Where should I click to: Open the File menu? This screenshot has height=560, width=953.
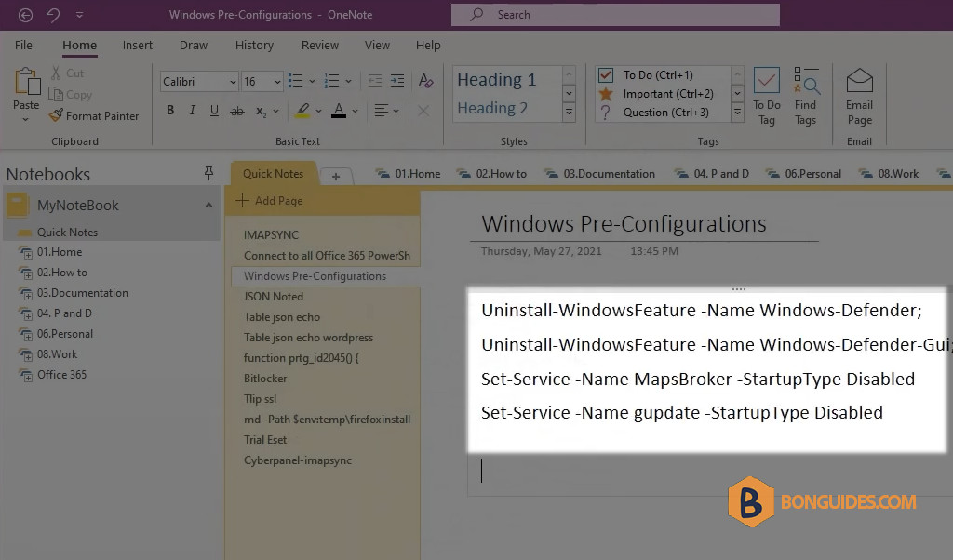(23, 45)
